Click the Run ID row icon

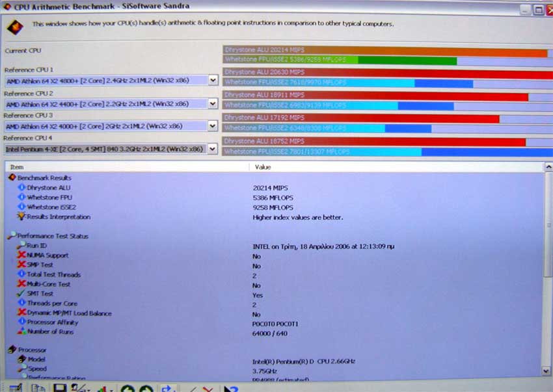click(22, 244)
